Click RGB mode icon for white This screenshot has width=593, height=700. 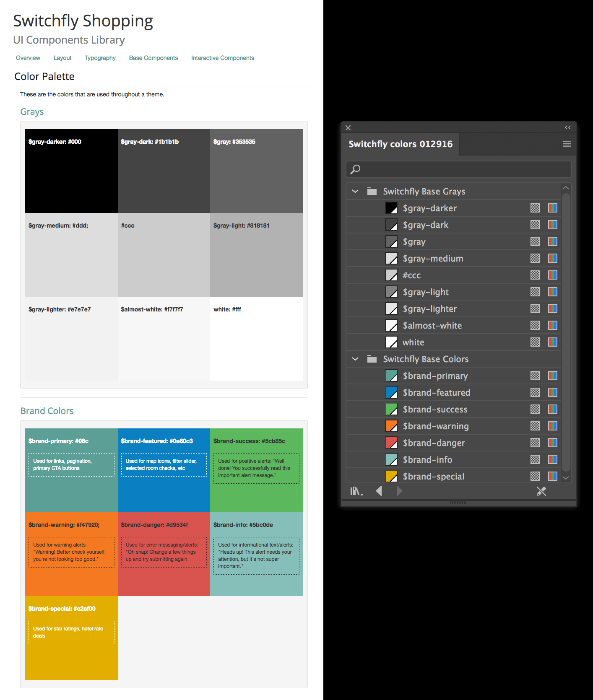(553, 342)
